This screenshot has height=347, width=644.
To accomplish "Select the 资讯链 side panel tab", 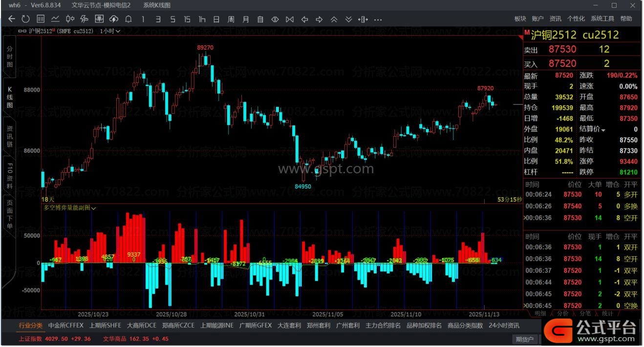I will [9, 137].
